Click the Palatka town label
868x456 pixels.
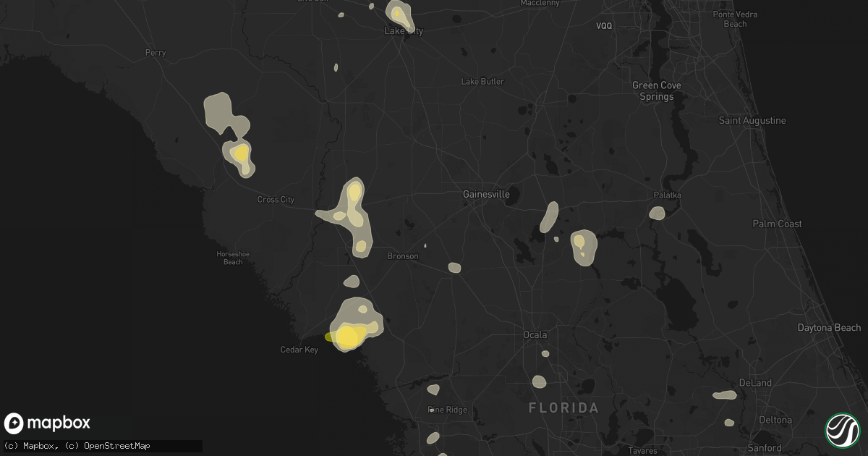point(667,195)
